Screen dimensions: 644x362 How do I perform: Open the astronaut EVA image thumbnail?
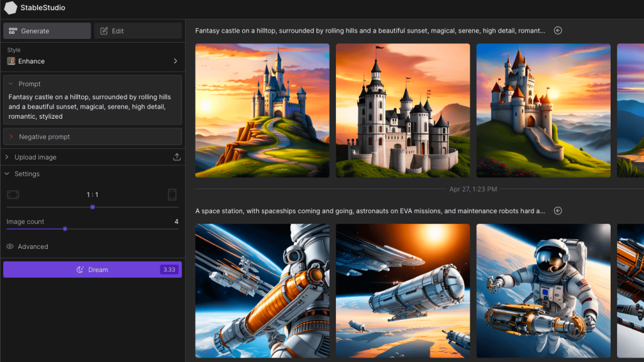click(543, 290)
